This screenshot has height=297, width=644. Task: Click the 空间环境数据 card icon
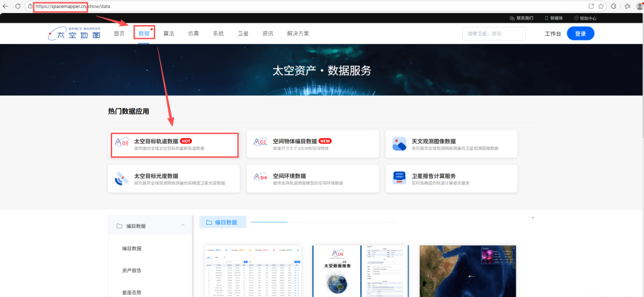coord(261,179)
